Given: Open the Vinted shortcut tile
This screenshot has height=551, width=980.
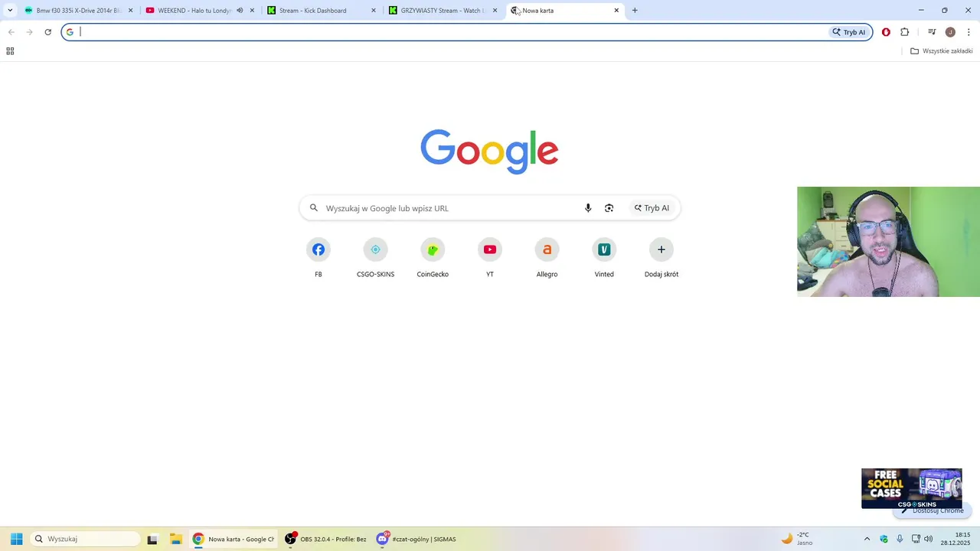Looking at the screenshot, I should tap(604, 258).
